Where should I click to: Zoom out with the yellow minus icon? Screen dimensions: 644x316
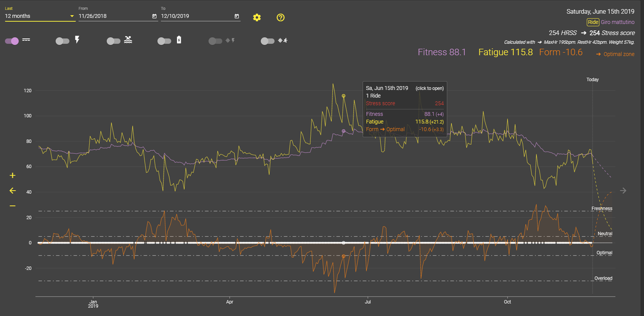coord(13,206)
